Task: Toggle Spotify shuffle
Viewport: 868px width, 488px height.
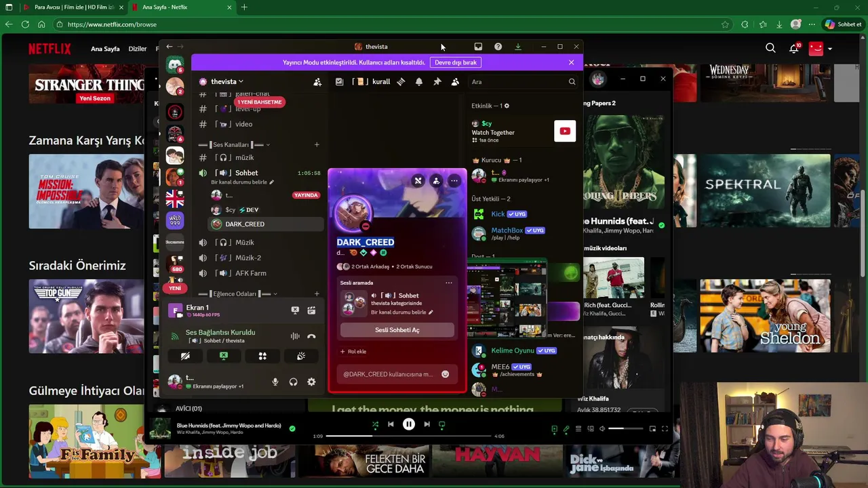Action: click(x=375, y=424)
